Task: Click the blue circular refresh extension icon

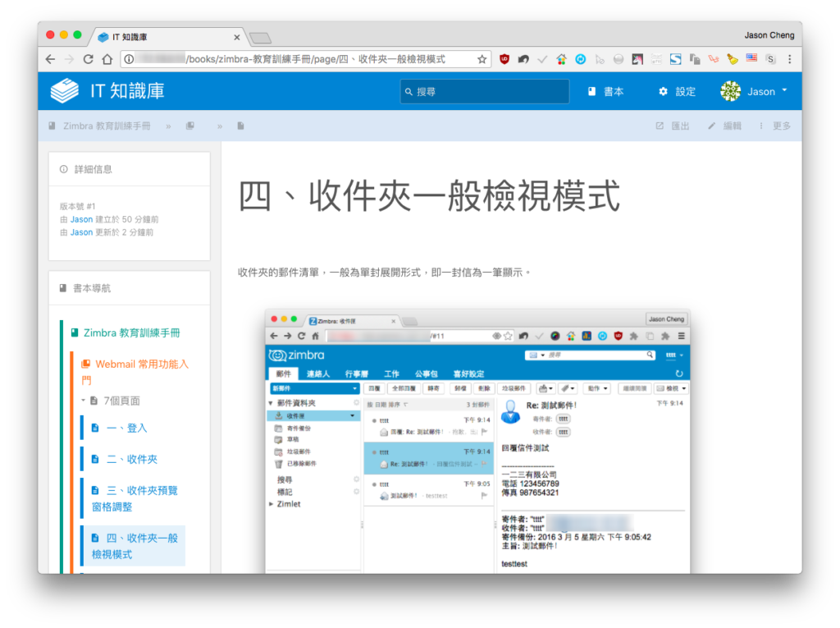Action: (580, 59)
